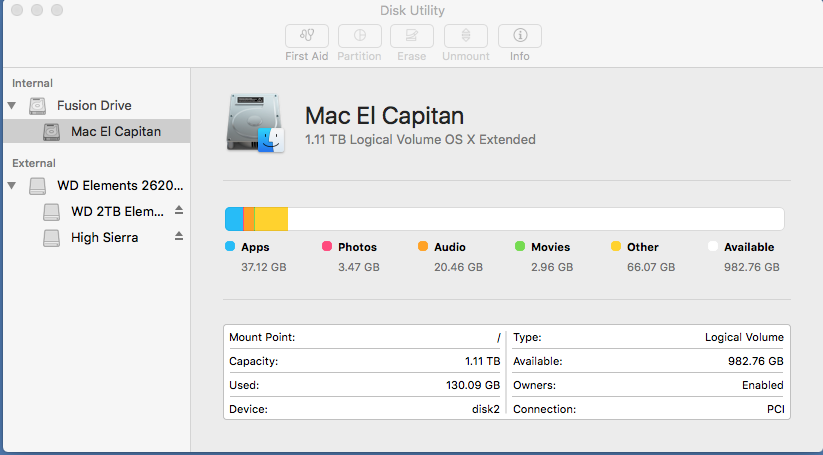823x455 pixels.
Task: Click the Audio size '20.46 GB'
Action: pyautogui.click(x=458, y=267)
